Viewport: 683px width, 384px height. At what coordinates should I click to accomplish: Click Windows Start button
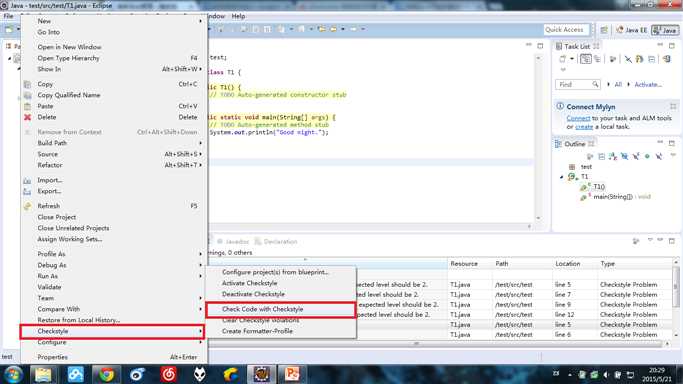click(x=13, y=374)
